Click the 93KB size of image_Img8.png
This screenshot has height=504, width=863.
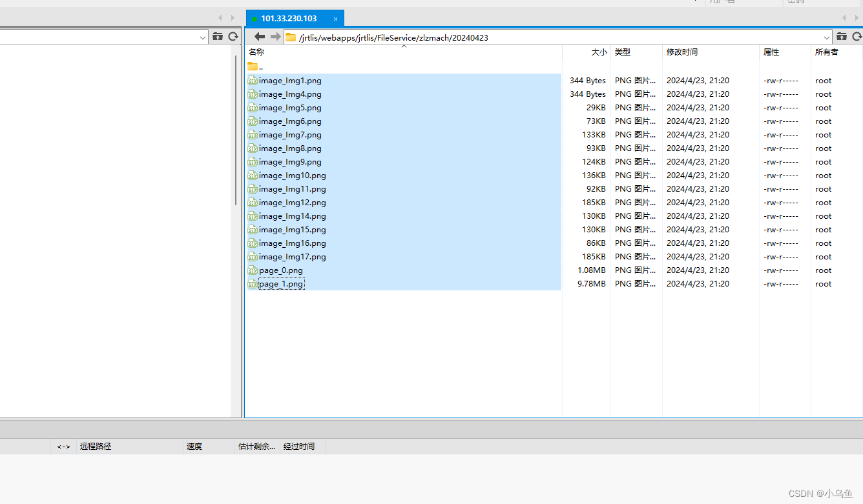coord(596,148)
